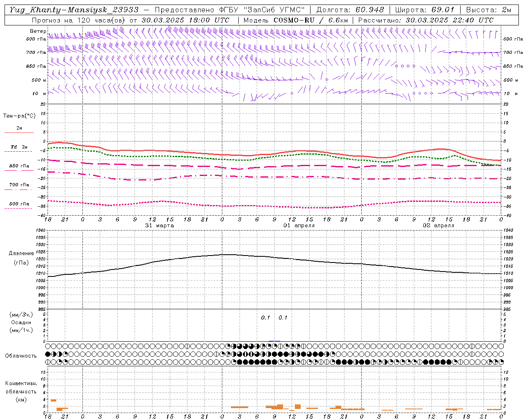Click the "Тем-ра(°C)" temperature label
Viewport: 525px width, 420px height.
pos(19,116)
